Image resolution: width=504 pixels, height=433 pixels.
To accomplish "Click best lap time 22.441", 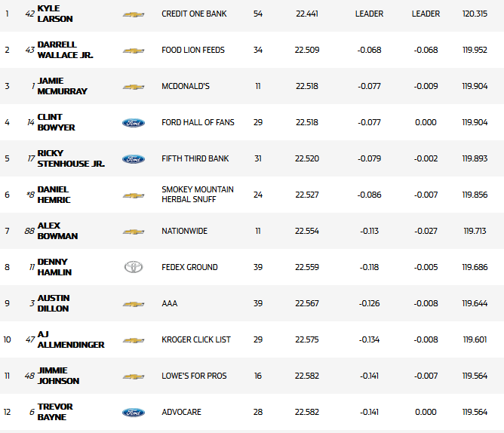I will [x=307, y=14].
